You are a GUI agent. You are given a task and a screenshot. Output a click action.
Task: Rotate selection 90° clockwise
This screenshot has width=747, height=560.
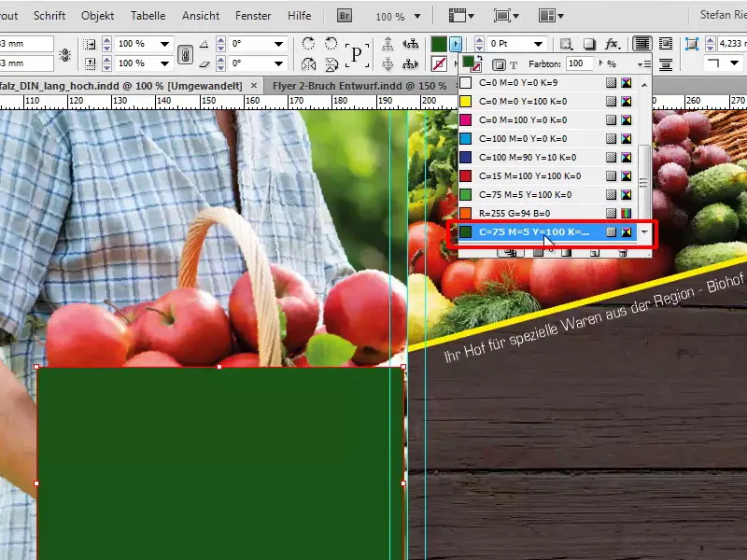[308, 44]
